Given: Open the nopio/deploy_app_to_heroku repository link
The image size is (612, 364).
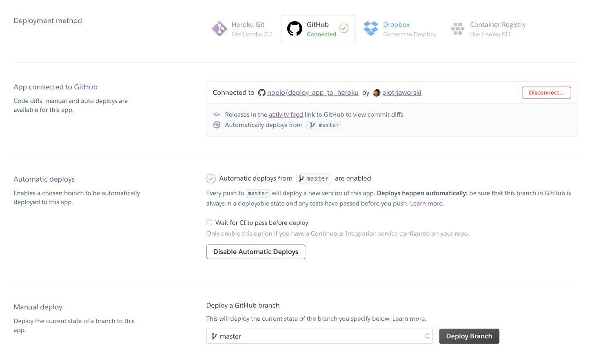Looking at the screenshot, I should pos(313,93).
